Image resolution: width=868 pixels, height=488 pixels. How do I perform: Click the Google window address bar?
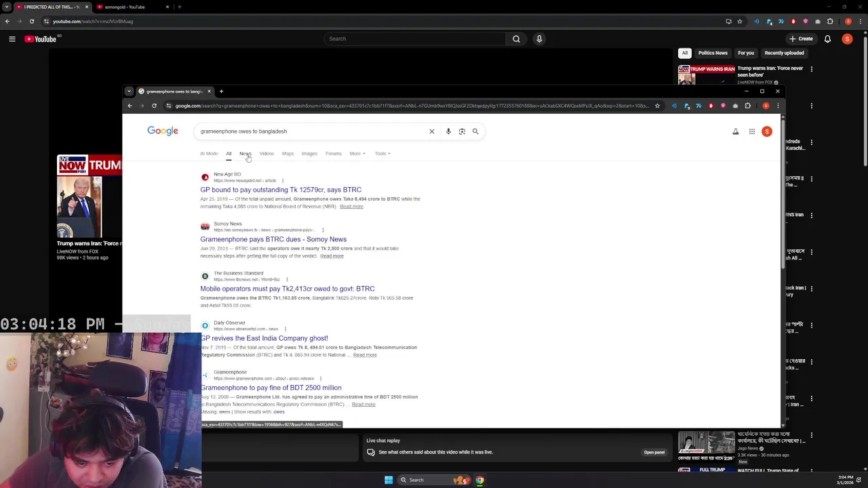(412, 106)
